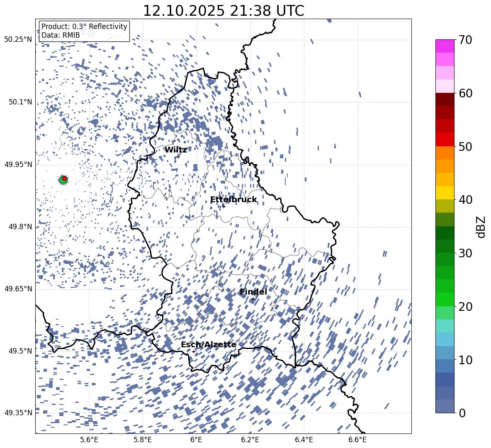Click the Esch/Alzette text label

pos(209,345)
